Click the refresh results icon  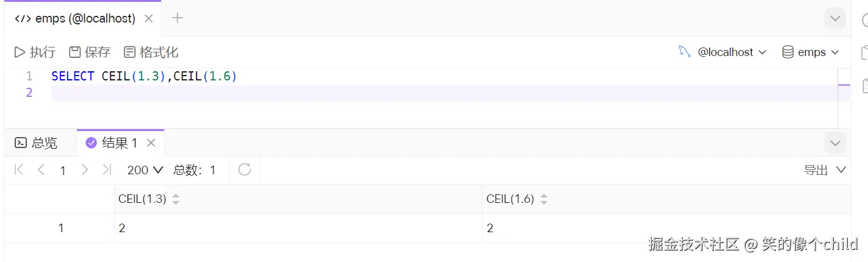coord(245,169)
